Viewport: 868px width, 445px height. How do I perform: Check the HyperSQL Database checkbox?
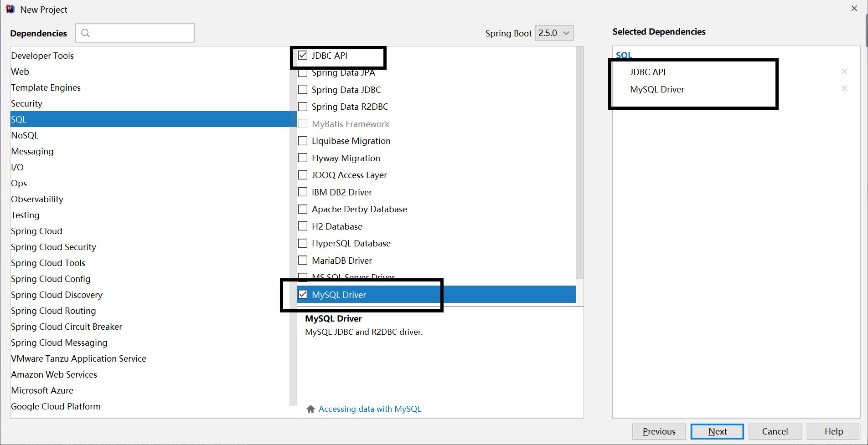click(x=303, y=243)
